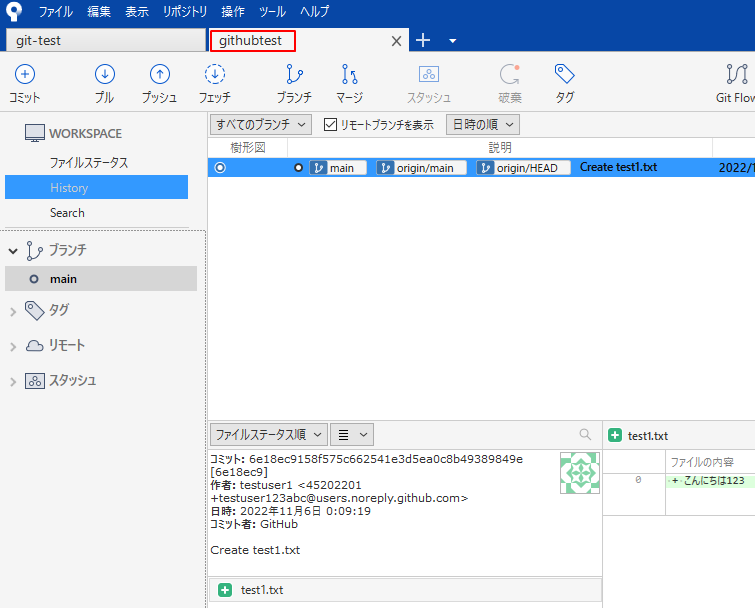This screenshot has width=755, height=608.
Task: Select the main branch in sidebar
Action: click(x=101, y=279)
